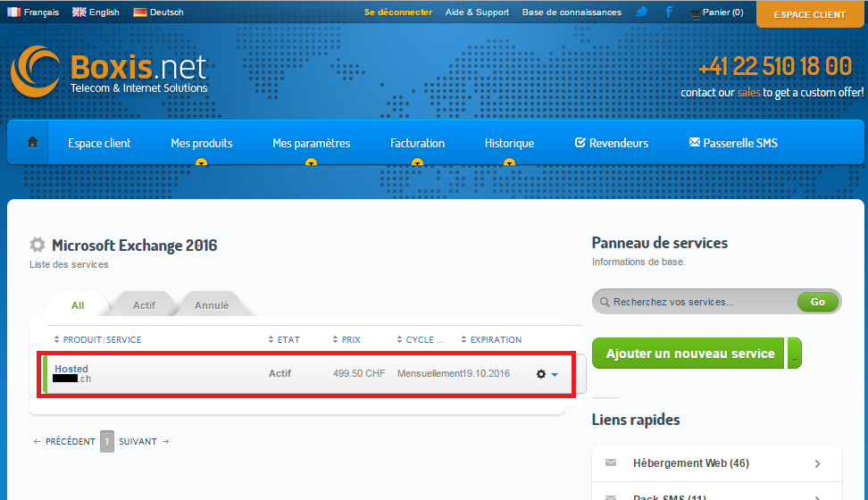The image size is (868, 500).
Task: Click the gear icon beside Microsoft Exchange 2016
Action: [x=38, y=245]
